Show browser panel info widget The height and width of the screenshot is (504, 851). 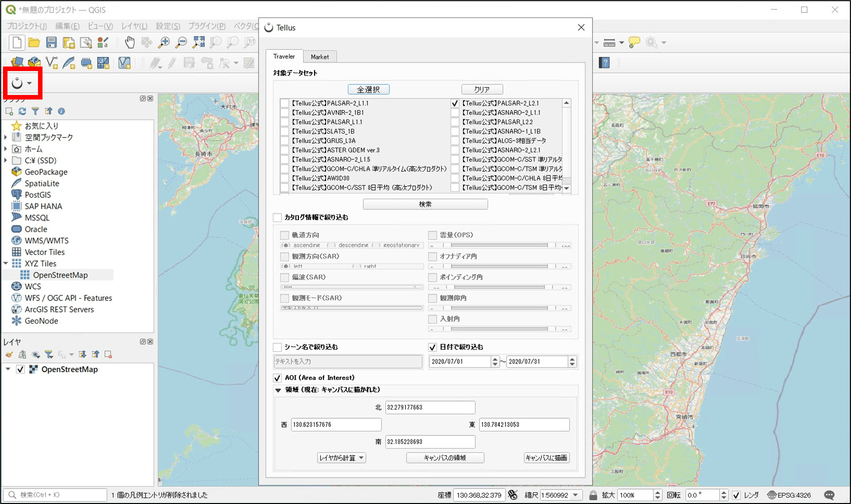[x=61, y=111]
